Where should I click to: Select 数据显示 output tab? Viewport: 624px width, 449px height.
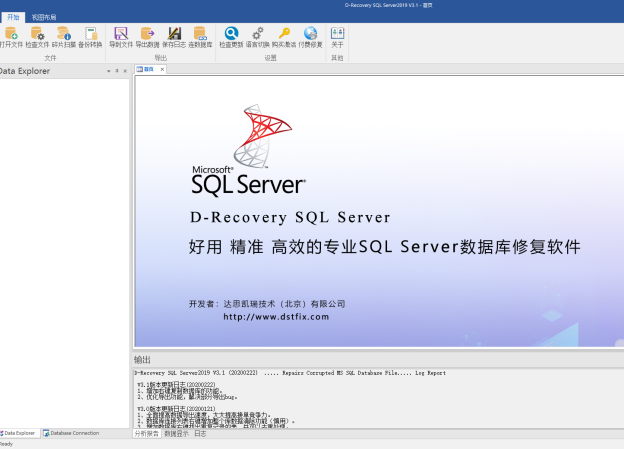pyautogui.click(x=177, y=434)
